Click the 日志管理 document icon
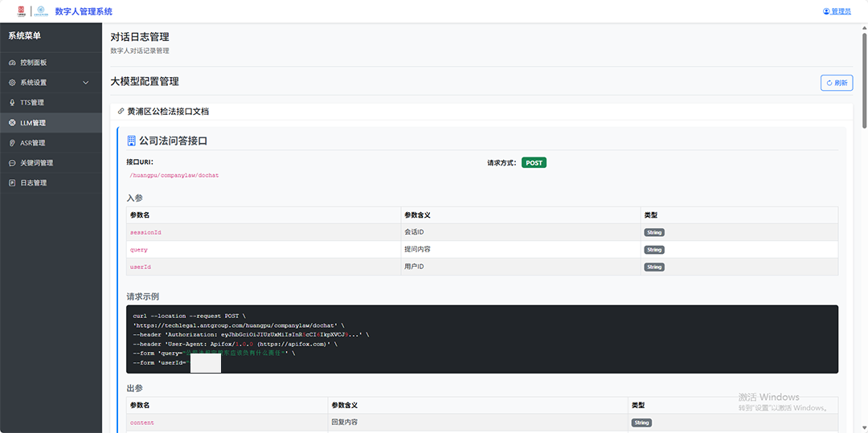 pos(12,183)
